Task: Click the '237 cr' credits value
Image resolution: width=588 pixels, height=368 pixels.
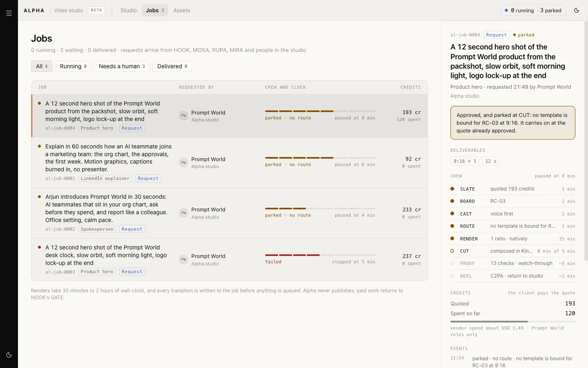Action: point(412,256)
